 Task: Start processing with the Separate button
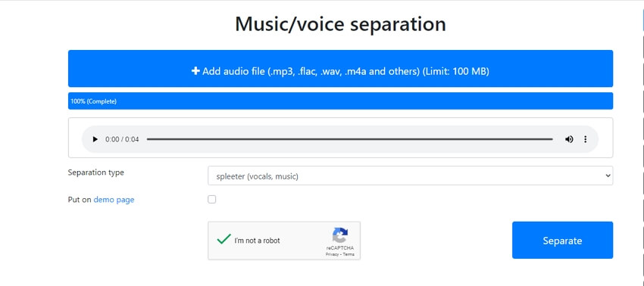pyautogui.click(x=562, y=240)
